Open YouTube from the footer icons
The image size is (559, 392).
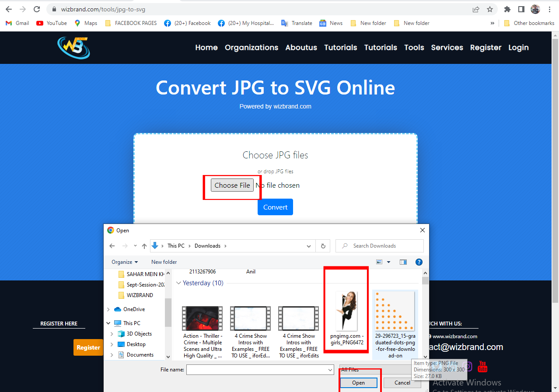tap(482, 367)
